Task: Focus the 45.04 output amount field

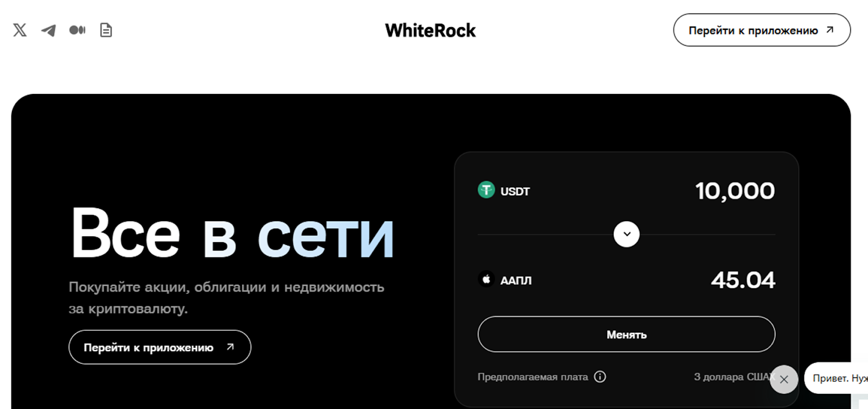Action: click(x=743, y=280)
